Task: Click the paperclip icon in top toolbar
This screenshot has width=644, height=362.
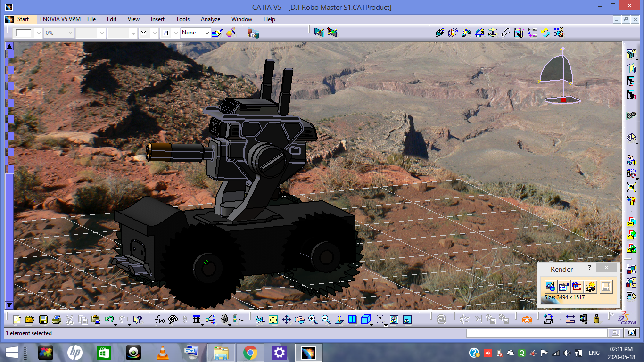Action: 506,33
